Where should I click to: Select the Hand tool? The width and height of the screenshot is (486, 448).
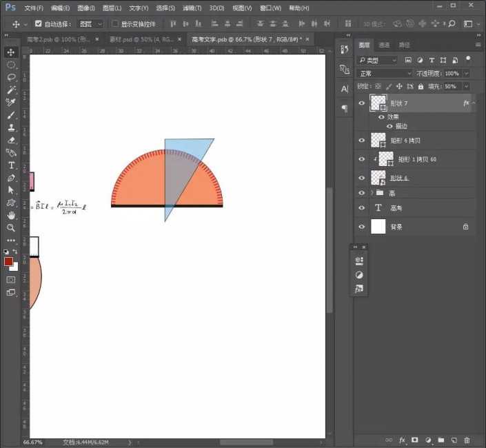pos(11,215)
